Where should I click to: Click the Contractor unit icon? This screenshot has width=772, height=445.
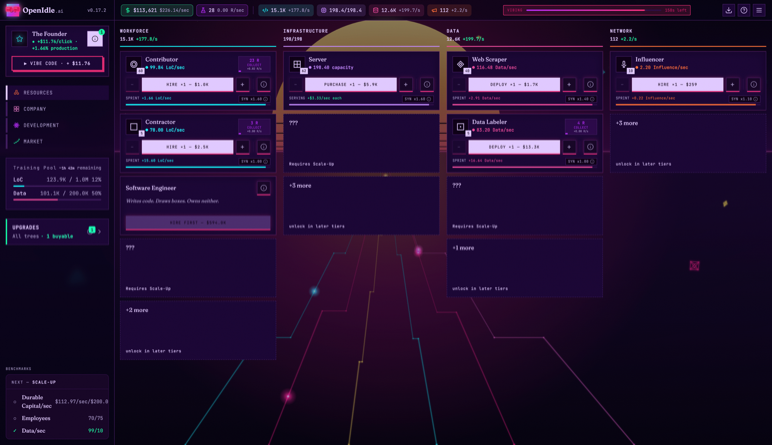pos(133,127)
